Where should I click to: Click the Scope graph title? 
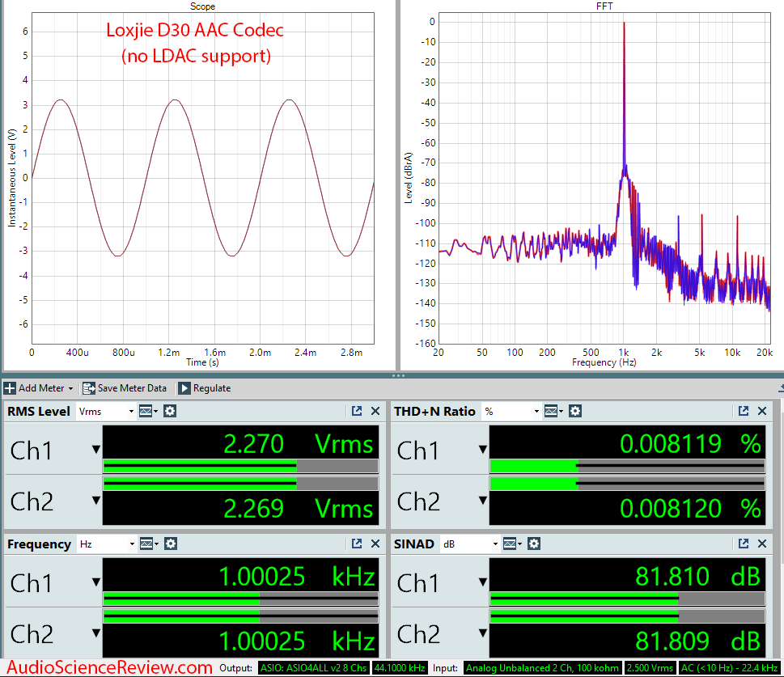tap(202, 6)
